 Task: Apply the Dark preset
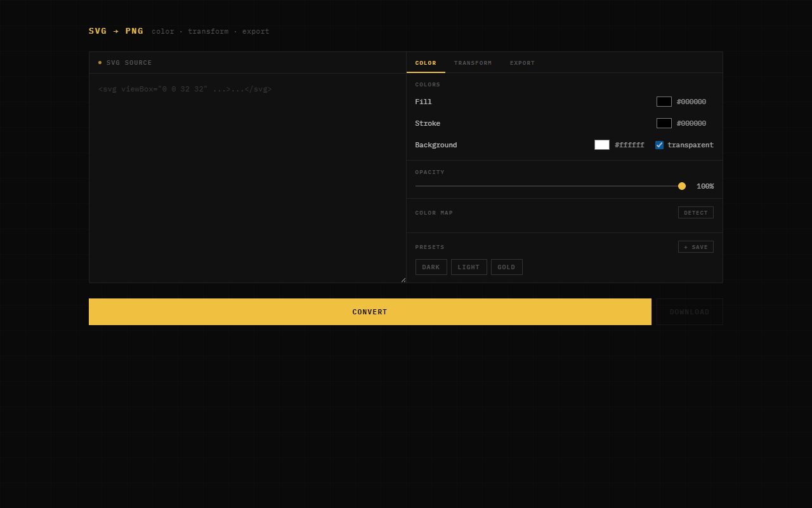(x=431, y=267)
